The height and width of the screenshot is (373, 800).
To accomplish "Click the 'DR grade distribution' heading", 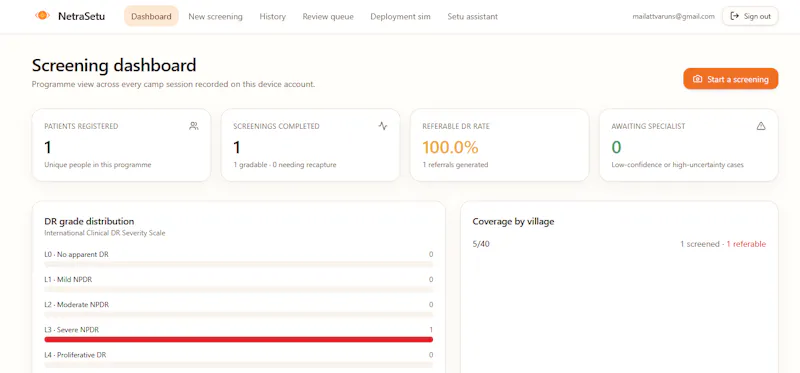I will point(89,221).
